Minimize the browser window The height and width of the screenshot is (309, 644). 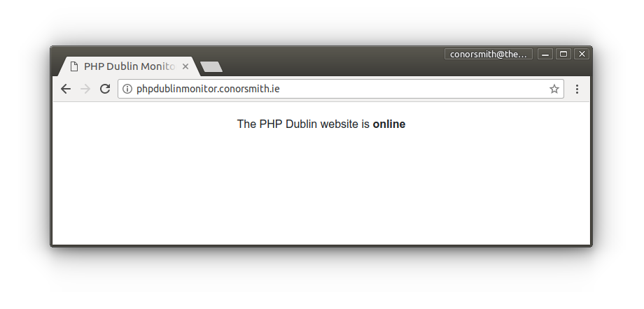545,54
